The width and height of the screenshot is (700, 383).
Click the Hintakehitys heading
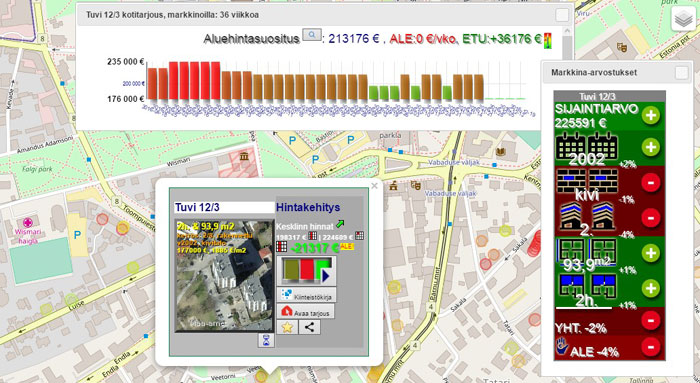[308, 208]
